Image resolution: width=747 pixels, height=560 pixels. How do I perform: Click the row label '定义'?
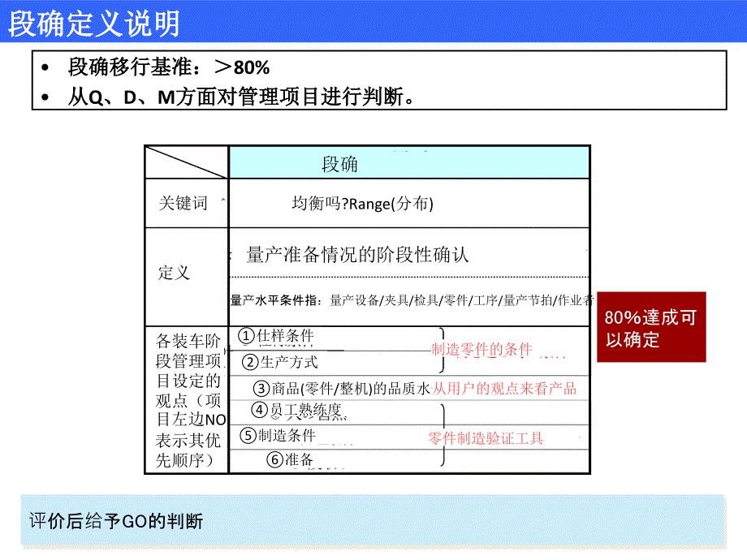coord(174,273)
